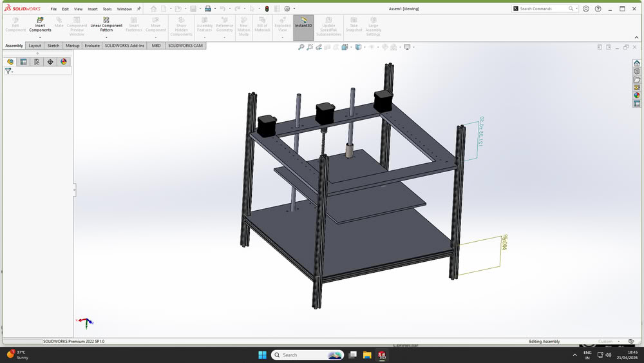This screenshot has height=363, width=644.
Task: Open Design Library in task pane
Action: click(637, 71)
